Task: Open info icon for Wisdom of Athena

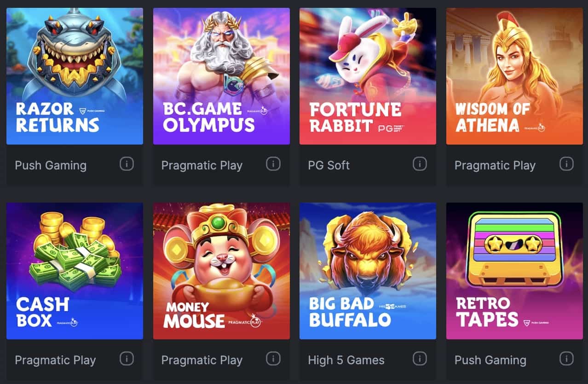Action: [x=566, y=163]
